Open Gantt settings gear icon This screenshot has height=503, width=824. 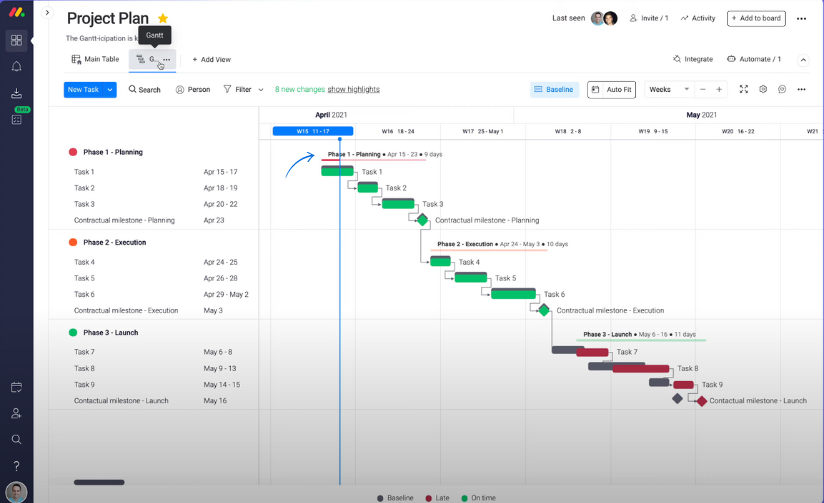tap(763, 89)
